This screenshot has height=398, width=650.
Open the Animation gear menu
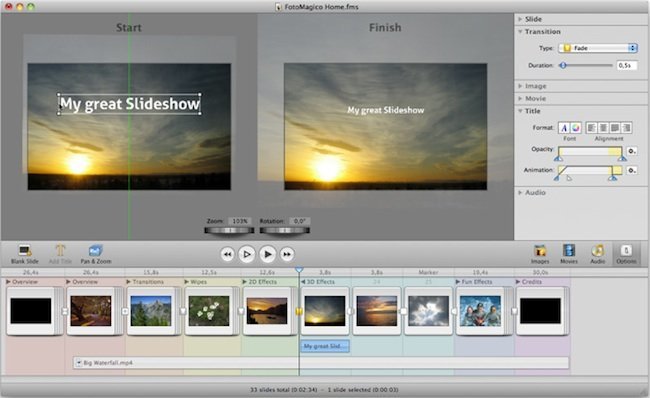point(632,170)
